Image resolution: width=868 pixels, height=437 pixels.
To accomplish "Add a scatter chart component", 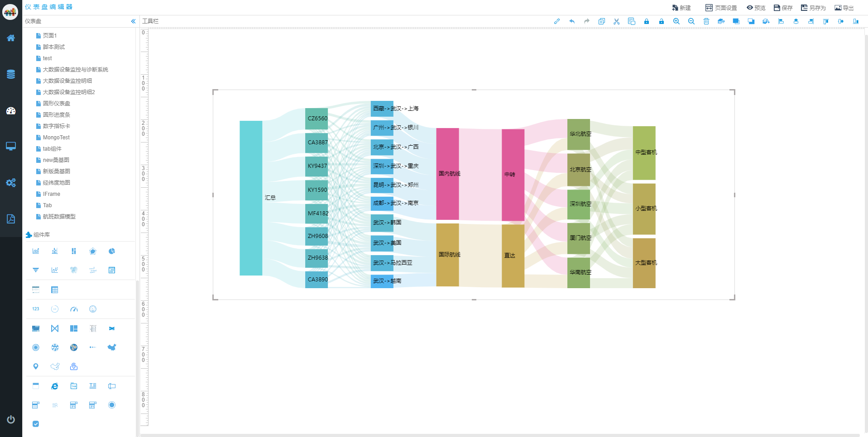I will pos(55,270).
